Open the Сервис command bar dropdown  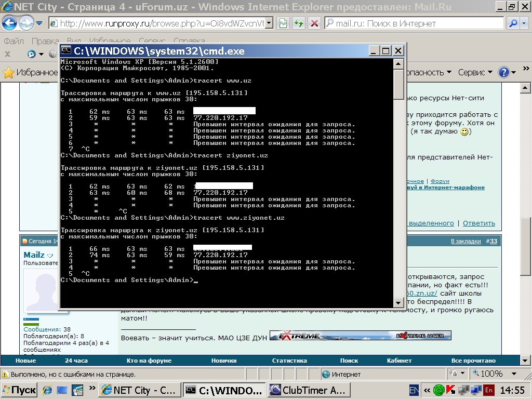tap(475, 72)
